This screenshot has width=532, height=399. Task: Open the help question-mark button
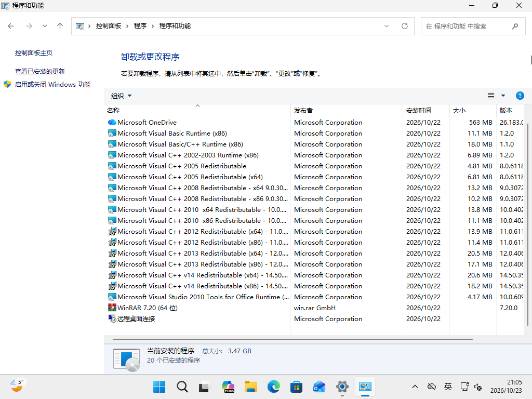tap(520, 96)
